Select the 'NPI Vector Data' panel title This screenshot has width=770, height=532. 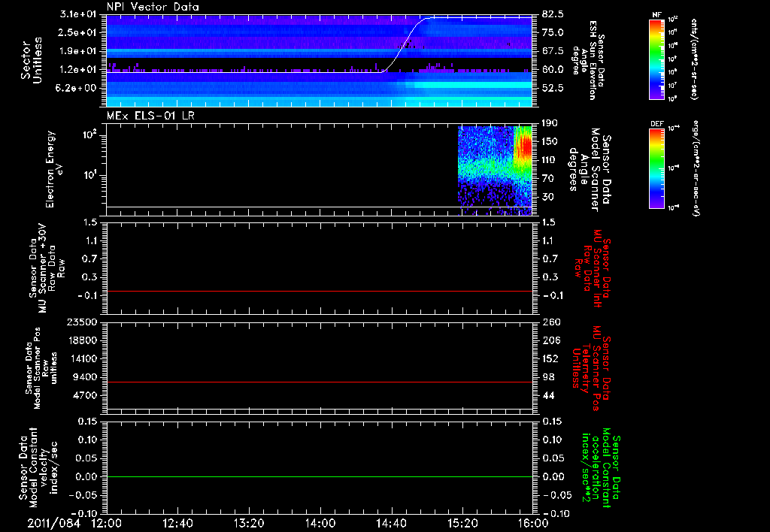153,7
